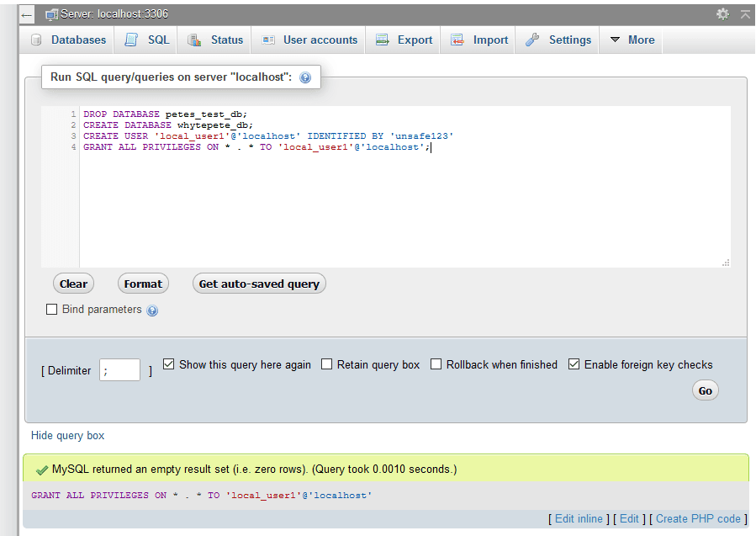
Task: Click the Databases cylinder icon
Action: 36,40
